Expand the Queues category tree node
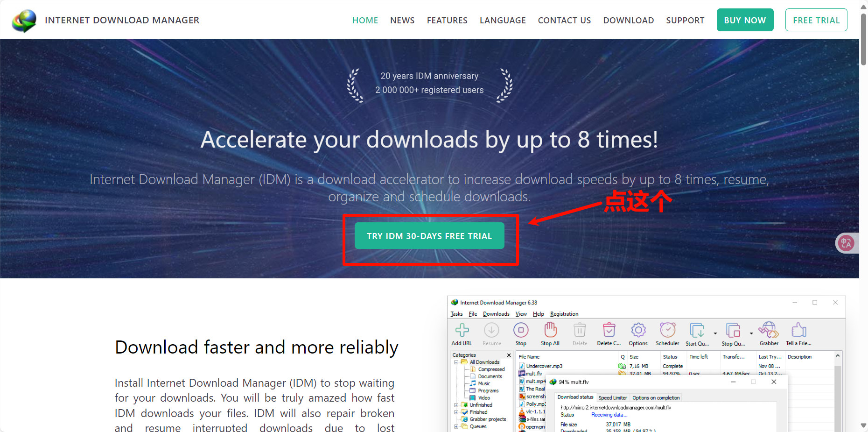The height and width of the screenshot is (432, 868). [456, 426]
